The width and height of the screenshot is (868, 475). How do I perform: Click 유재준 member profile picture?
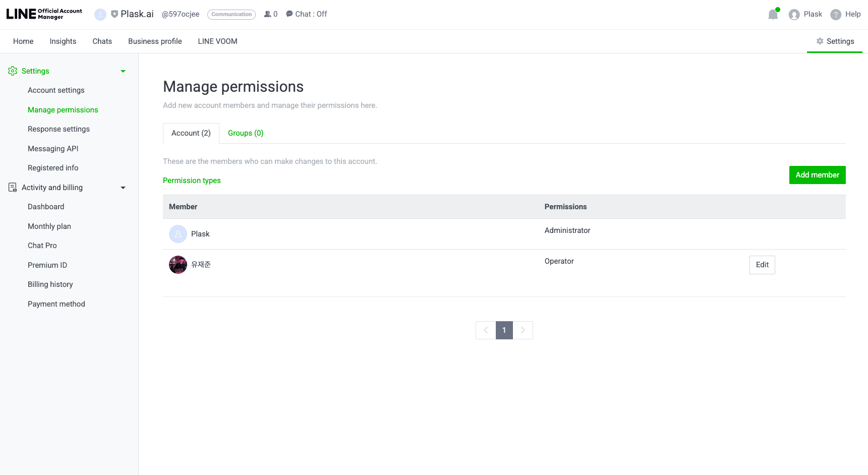pyautogui.click(x=178, y=265)
